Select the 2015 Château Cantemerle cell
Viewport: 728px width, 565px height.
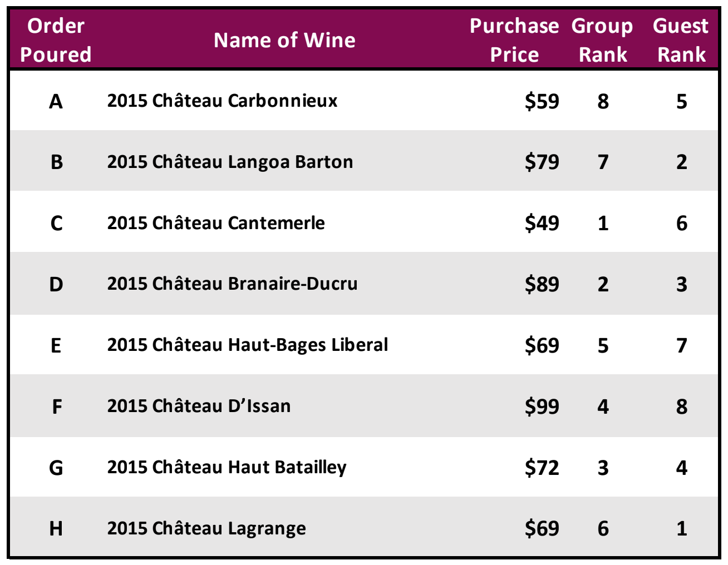coord(216,223)
